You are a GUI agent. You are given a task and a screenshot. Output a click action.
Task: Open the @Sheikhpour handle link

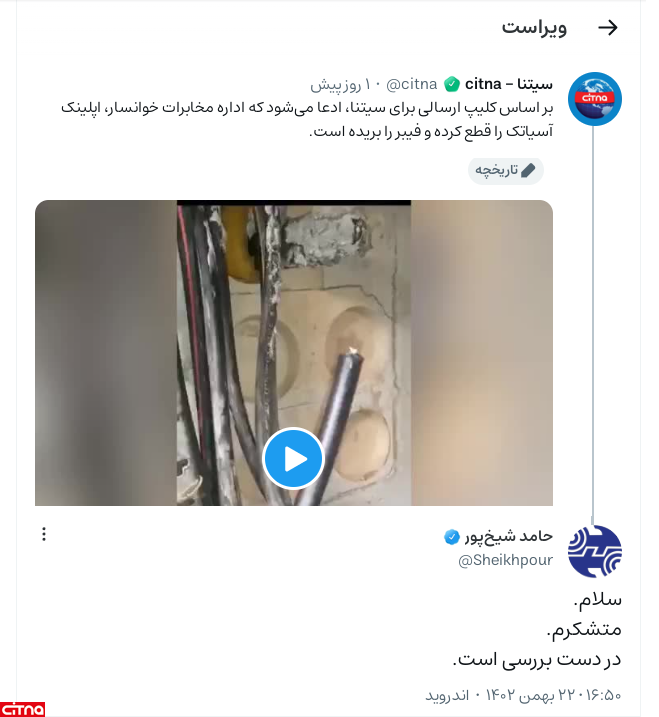click(x=505, y=560)
